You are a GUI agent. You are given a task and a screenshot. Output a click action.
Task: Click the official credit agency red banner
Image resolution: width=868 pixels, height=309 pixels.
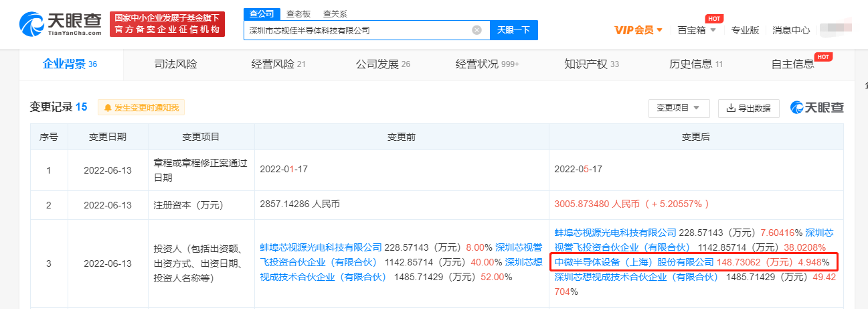[x=167, y=24]
